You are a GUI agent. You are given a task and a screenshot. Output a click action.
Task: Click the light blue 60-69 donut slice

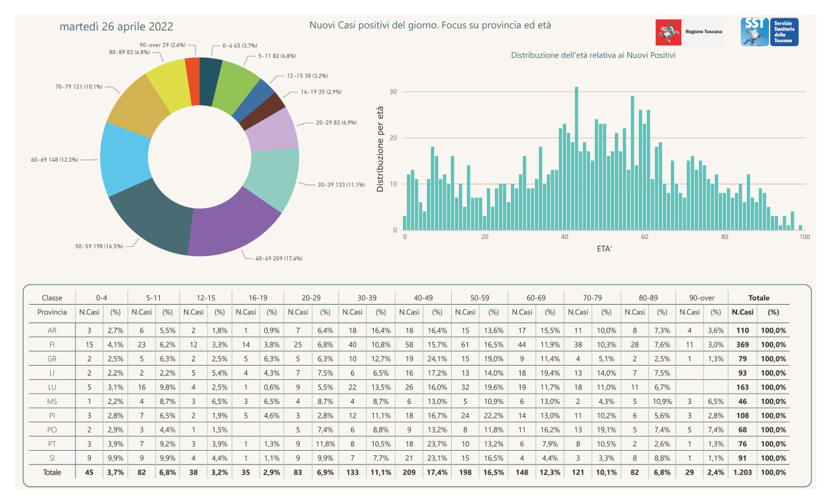(125, 158)
